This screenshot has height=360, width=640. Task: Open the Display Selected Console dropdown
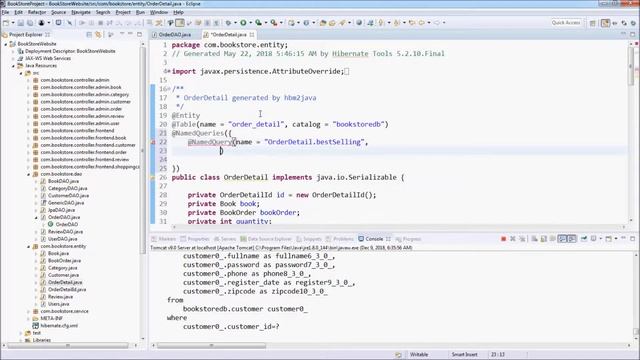[601, 239]
